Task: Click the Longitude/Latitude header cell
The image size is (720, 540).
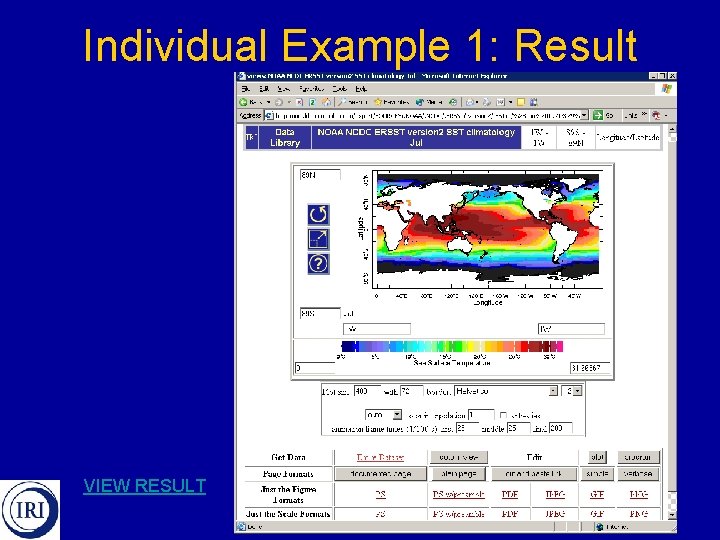Action: click(x=627, y=137)
